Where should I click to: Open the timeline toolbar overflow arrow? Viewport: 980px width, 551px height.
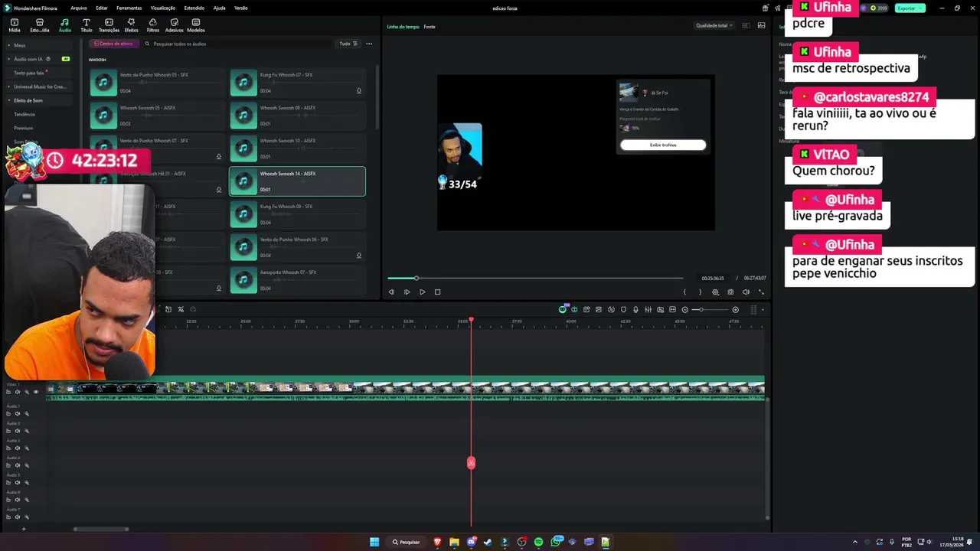(763, 309)
